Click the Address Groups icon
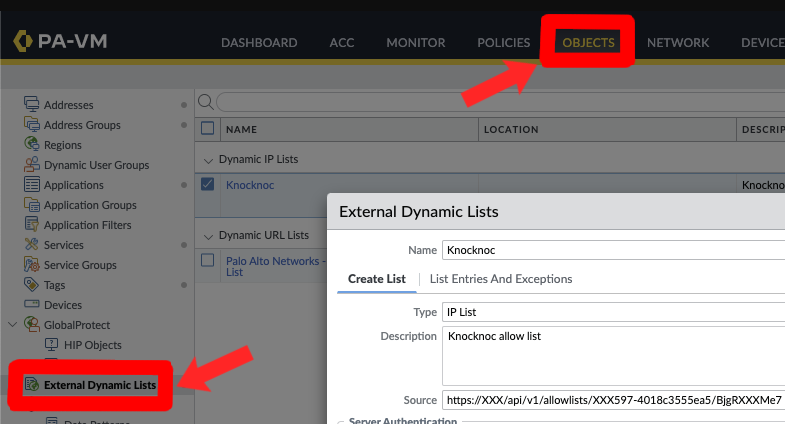Image resolution: width=785 pixels, height=424 pixels. (31, 125)
